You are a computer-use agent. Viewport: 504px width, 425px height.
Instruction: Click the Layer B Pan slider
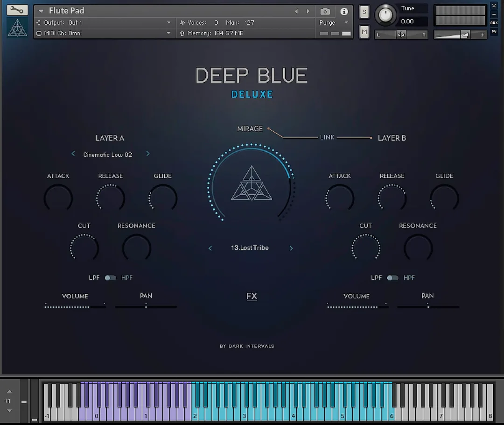(x=428, y=306)
